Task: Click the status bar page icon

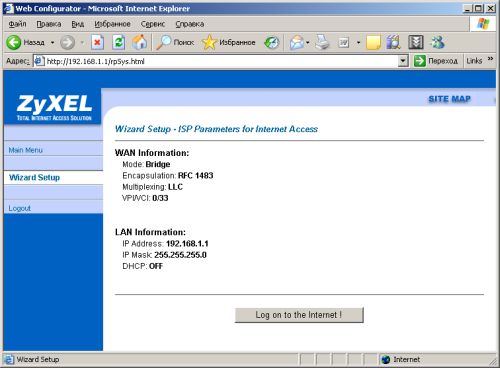Action: click(9, 359)
